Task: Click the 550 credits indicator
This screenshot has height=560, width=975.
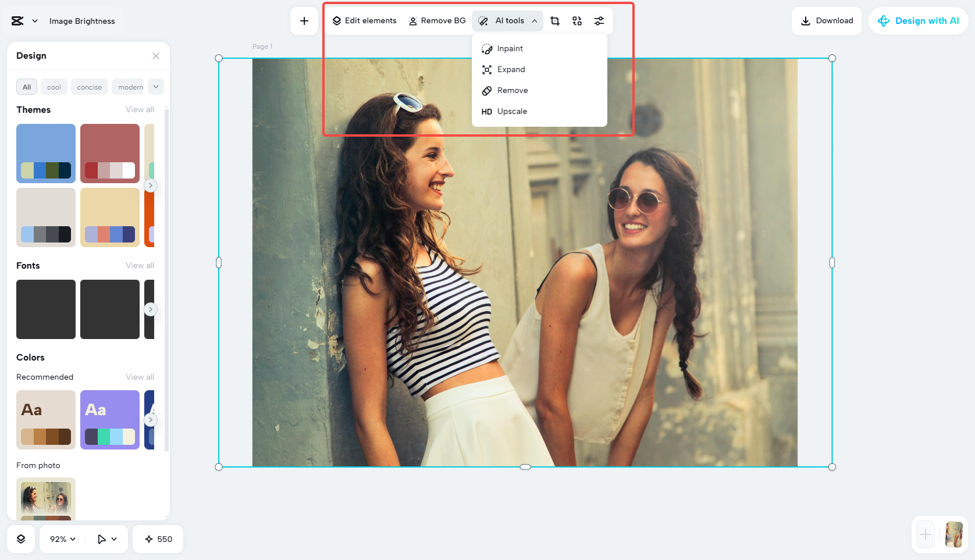Action: pyautogui.click(x=158, y=539)
